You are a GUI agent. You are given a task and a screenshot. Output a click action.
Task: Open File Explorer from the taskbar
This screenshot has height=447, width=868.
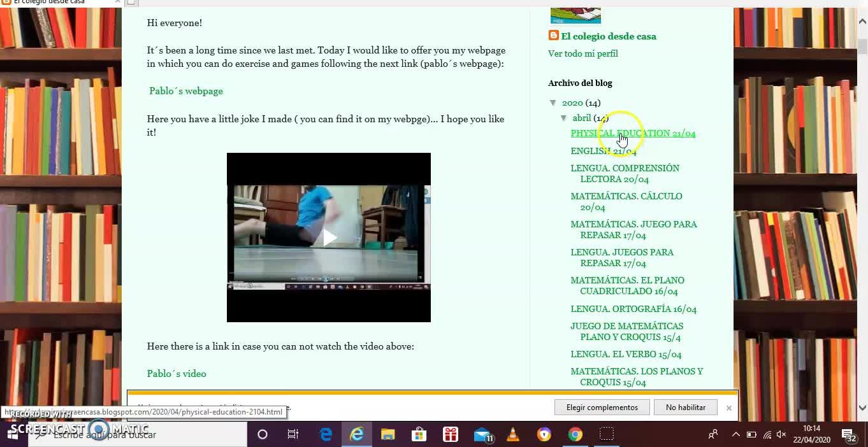(x=388, y=434)
